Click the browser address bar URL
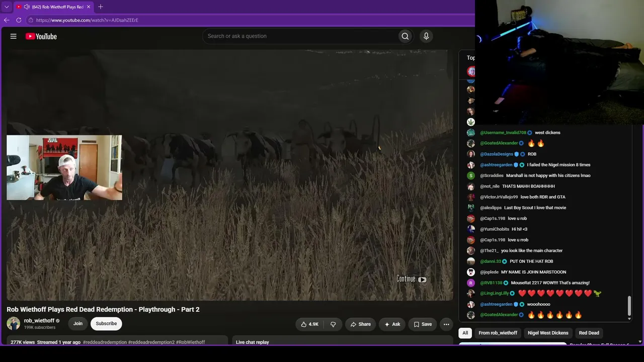 tap(87, 20)
